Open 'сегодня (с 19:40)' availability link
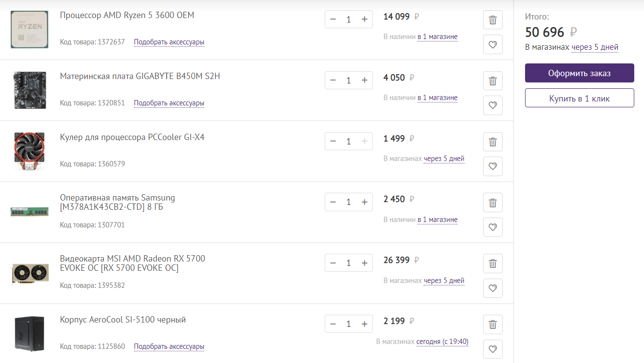The height and width of the screenshot is (363, 644). 442,342
